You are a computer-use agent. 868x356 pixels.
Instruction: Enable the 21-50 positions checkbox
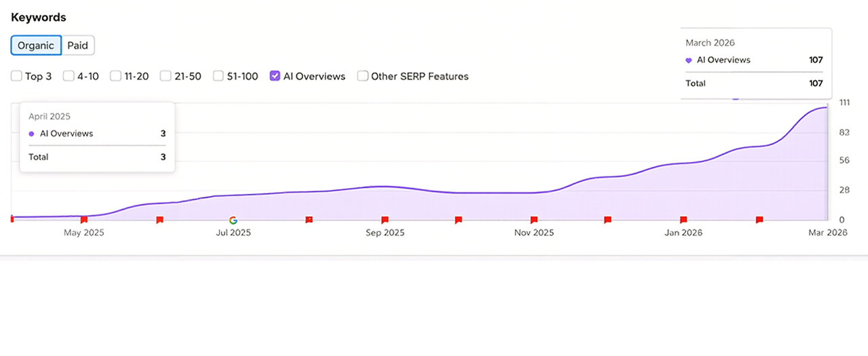click(x=165, y=76)
